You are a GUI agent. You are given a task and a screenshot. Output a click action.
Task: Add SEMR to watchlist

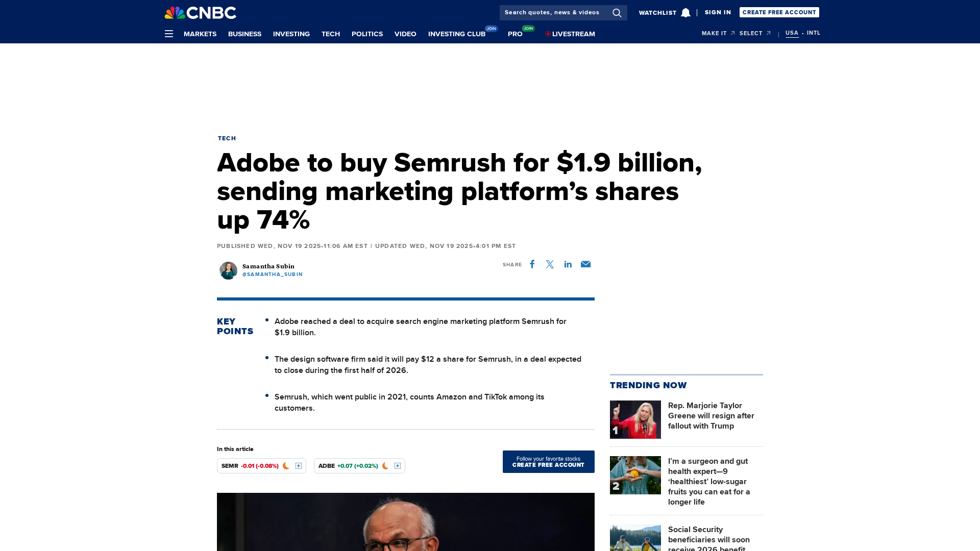pos(299,466)
